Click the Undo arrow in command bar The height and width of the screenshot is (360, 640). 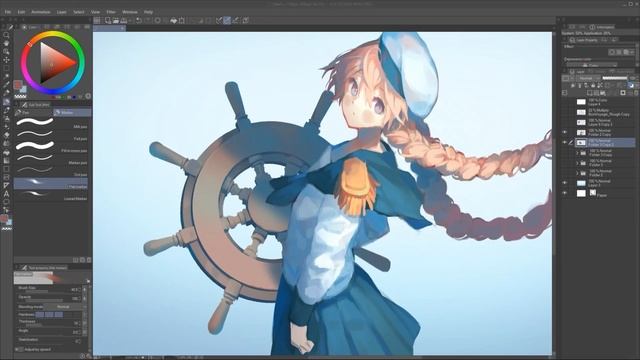(x=139, y=20)
